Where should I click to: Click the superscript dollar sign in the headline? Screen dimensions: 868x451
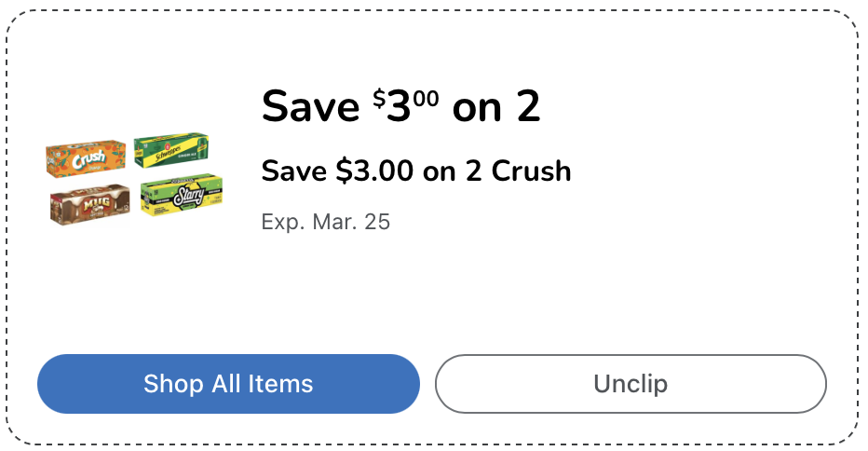tap(378, 97)
